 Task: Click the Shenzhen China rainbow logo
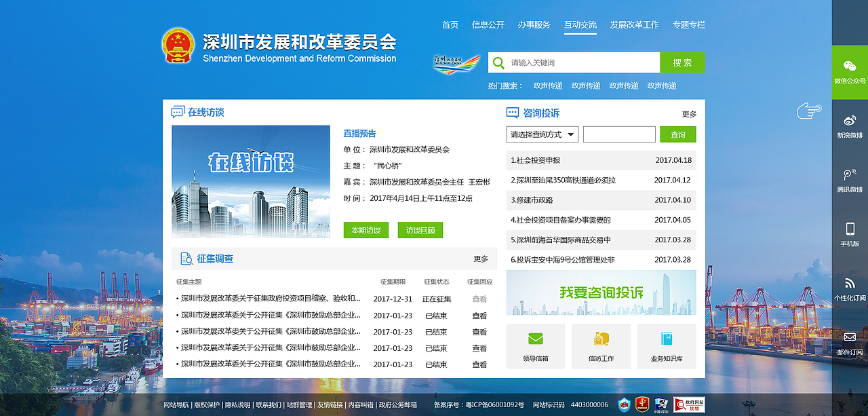click(456, 63)
